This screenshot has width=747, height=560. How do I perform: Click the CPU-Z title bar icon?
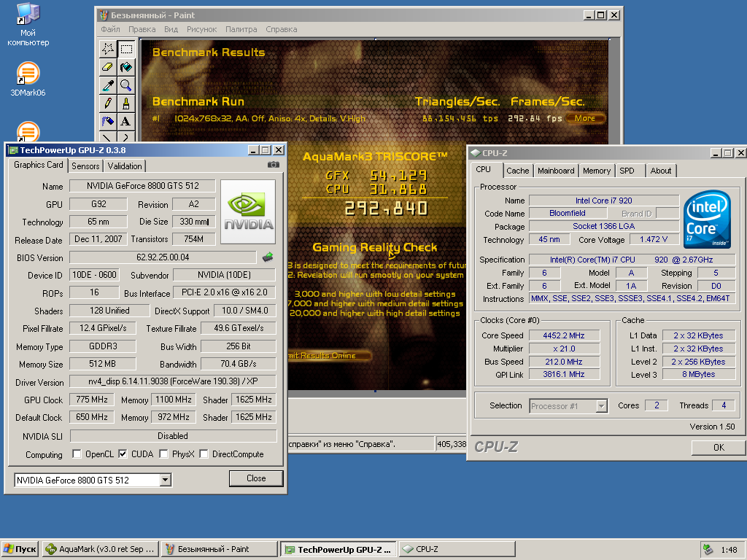(x=475, y=153)
